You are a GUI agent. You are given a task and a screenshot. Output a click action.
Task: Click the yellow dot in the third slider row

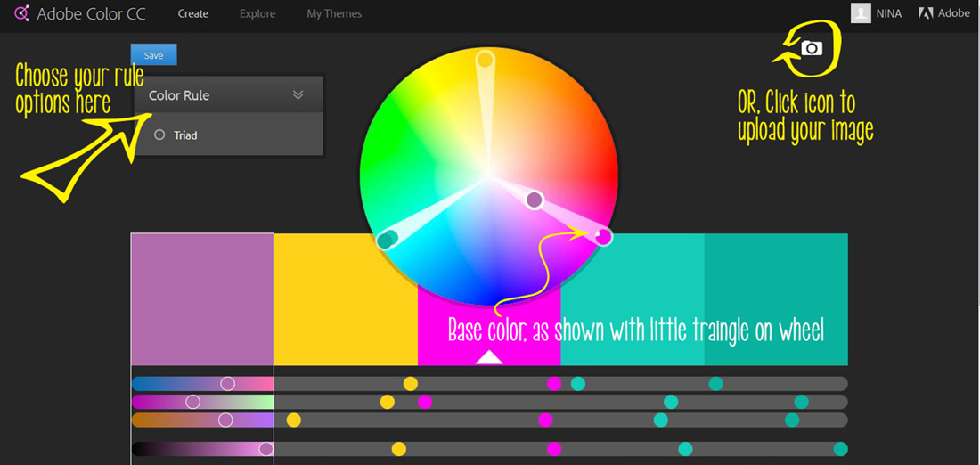294,420
